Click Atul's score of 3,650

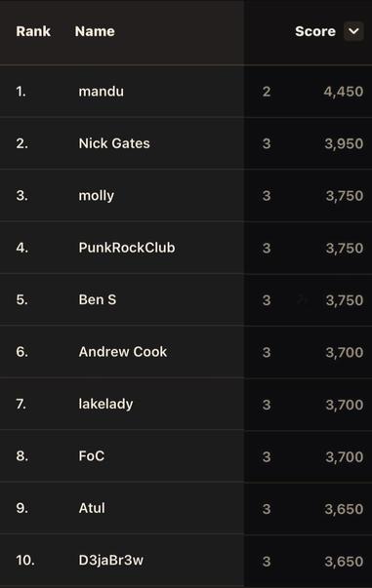pyautogui.click(x=344, y=509)
